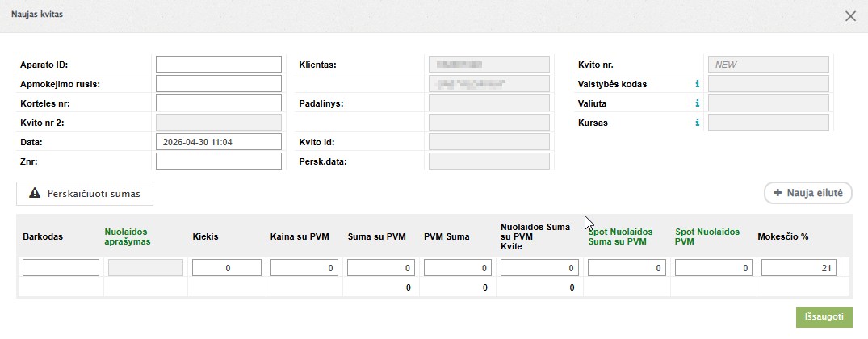868x339 pixels.
Task: Close the Naujas kvitas dialog
Action: [x=850, y=16]
